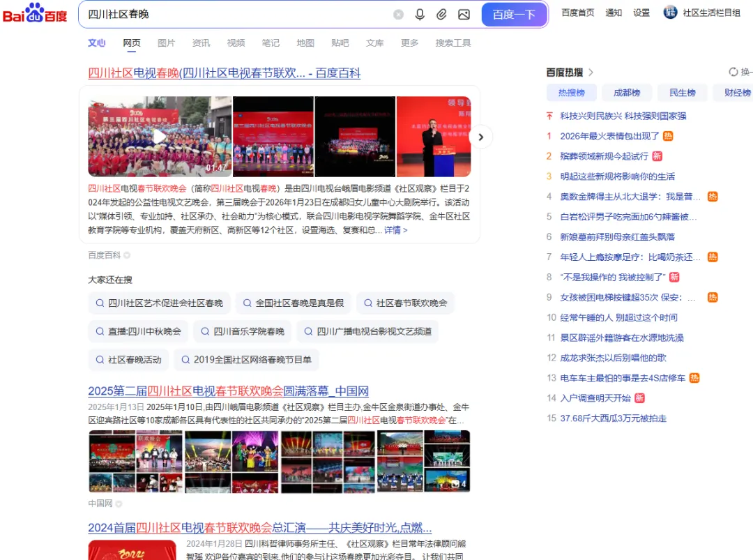Search 四川音乐学院春晚 suggestion
The image size is (753, 560).
pos(243,331)
